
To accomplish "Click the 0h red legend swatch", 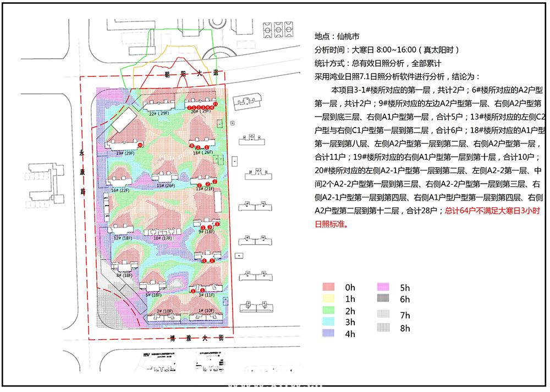I will (x=328, y=287).
